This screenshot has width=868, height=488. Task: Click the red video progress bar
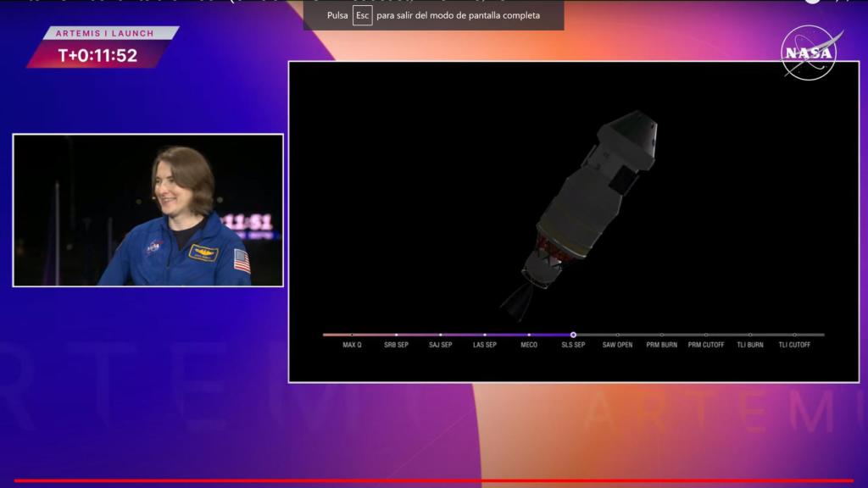coord(434,481)
